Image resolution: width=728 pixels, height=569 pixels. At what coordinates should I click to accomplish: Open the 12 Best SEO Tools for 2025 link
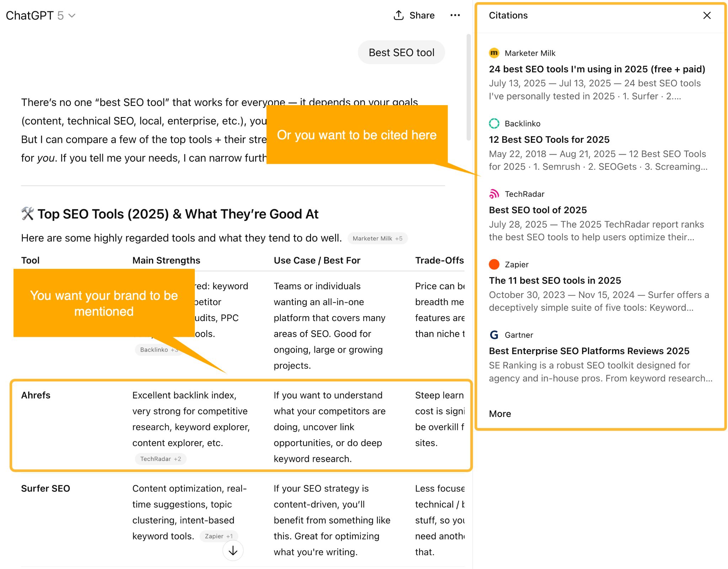coord(549,140)
